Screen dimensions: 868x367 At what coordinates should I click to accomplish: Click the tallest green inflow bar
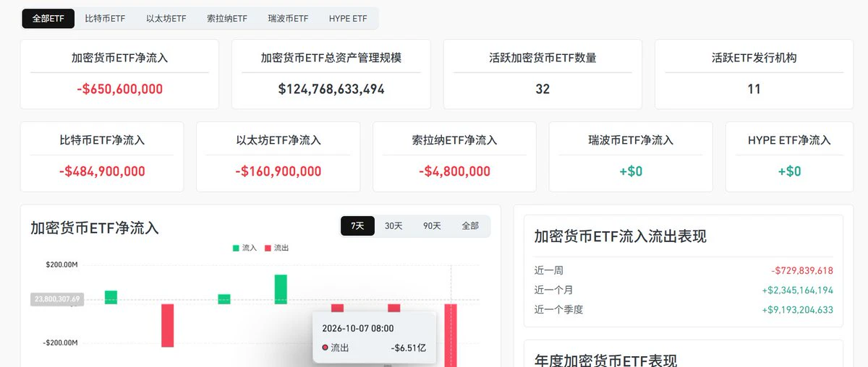[x=281, y=289]
